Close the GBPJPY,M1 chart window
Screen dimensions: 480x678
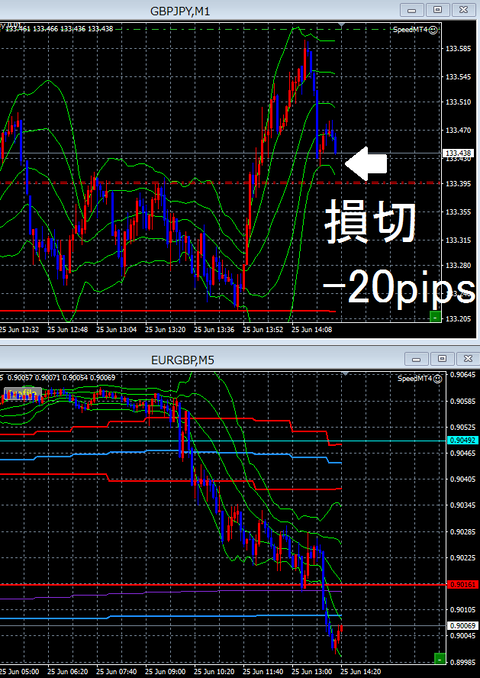coord(463,10)
